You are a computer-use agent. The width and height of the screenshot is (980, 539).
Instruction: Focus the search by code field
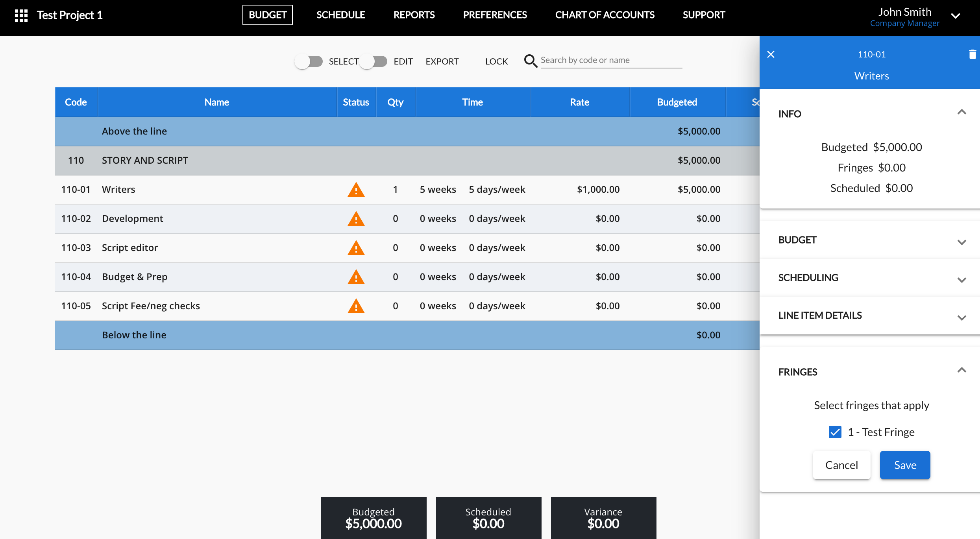tap(611, 60)
